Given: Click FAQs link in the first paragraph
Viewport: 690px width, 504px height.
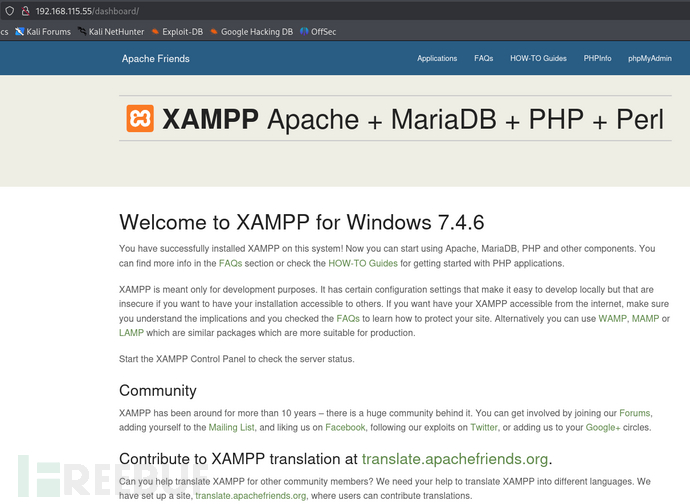Looking at the screenshot, I should tap(231, 263).
